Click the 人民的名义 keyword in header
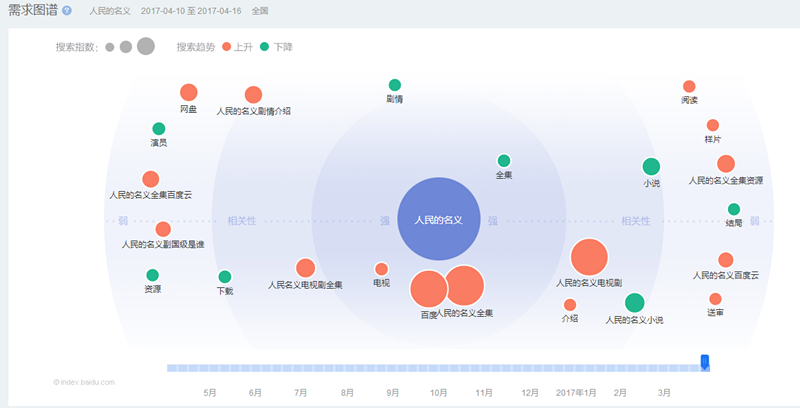 pyautogui.click(x=107, y=11)
